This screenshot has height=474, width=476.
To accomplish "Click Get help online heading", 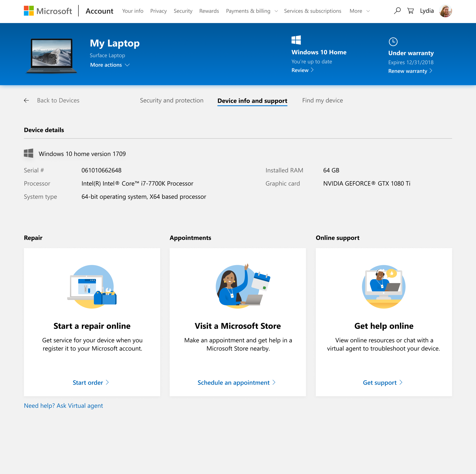I will (384, 326).
